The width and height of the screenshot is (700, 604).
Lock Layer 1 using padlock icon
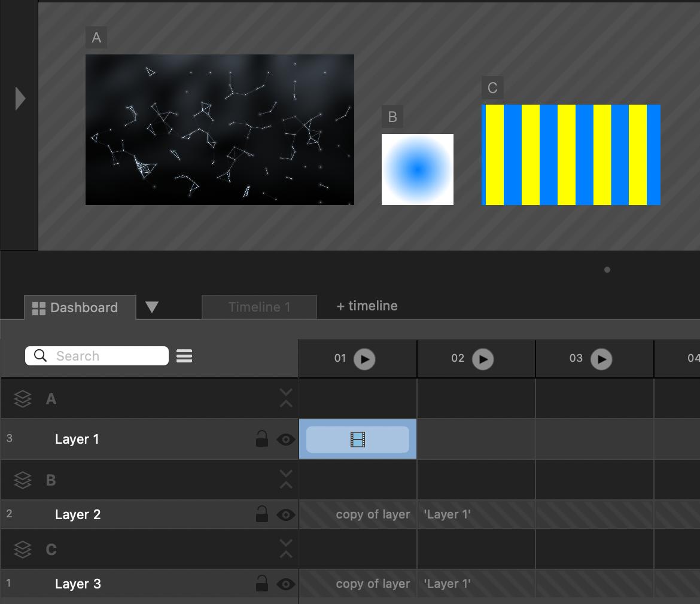(x=262, y=439)
